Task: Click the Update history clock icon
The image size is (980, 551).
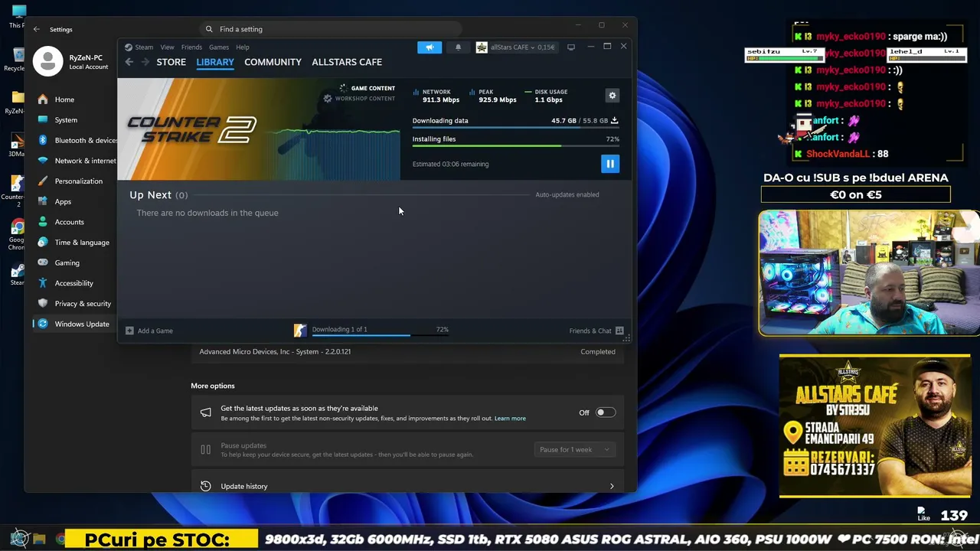Action: pos(205,486)
